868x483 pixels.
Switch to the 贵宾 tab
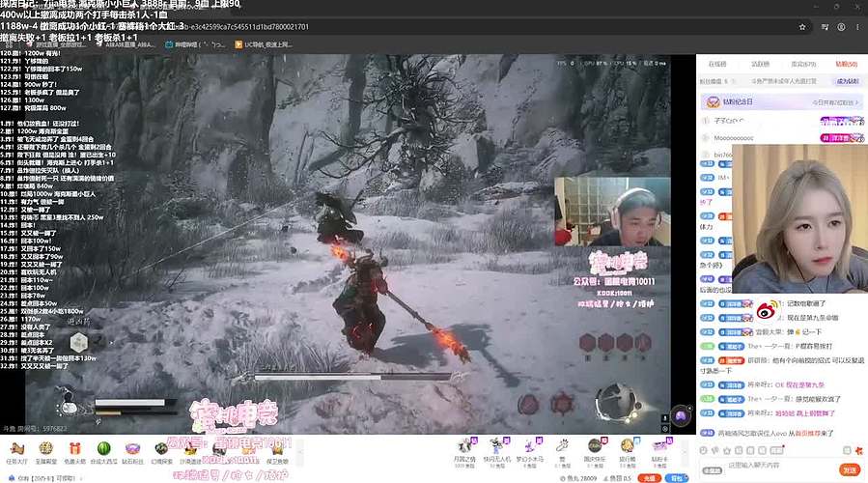[803, 65]
